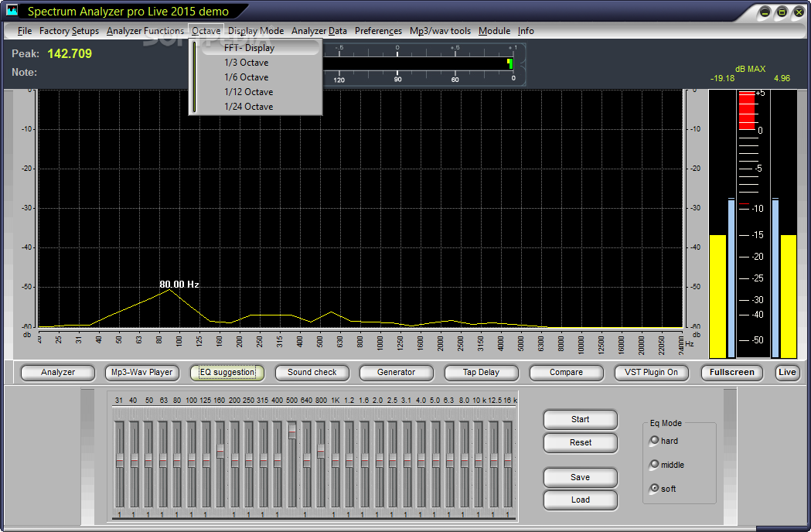Image resolution: width=811 pixels, height=532 pixels.
Task: Click the 500 Hz EQ slider handle
Action: [x=292, y=431]
